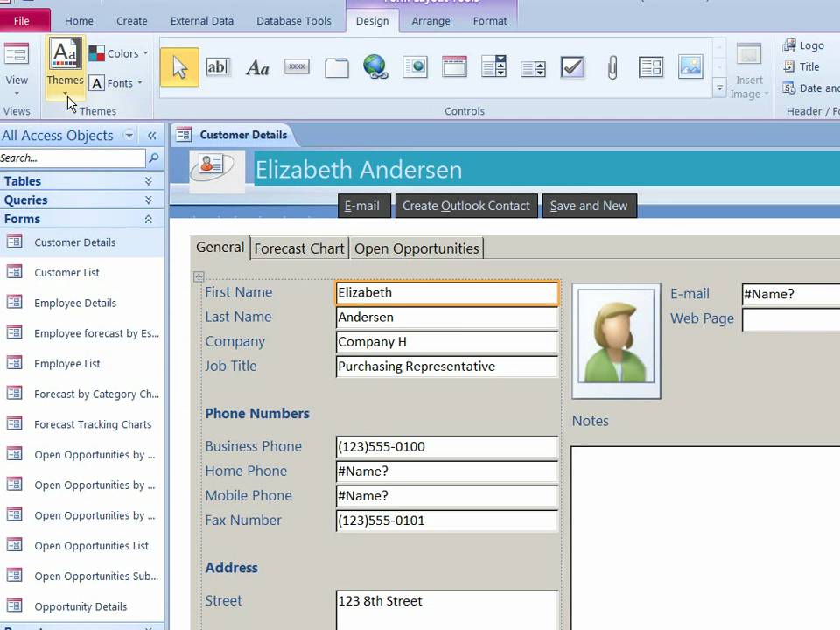Insert an Image control

tap(690, 67)
